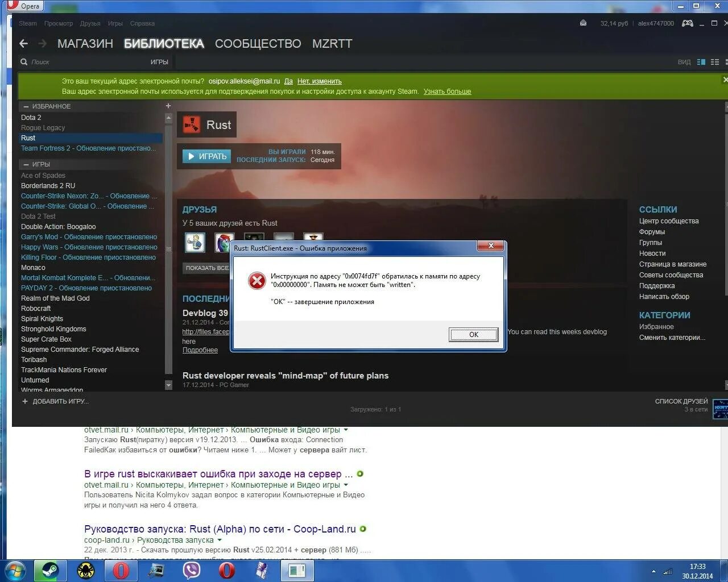Click the Add Game plus icon
Viewport: 728px width, 582px height.
(24, 401)
